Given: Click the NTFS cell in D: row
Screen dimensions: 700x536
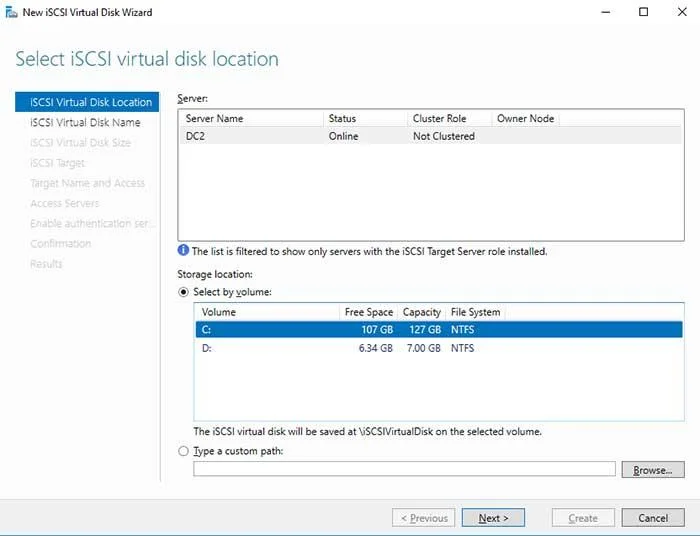Looking at the screenshot, I should (462, 348).
